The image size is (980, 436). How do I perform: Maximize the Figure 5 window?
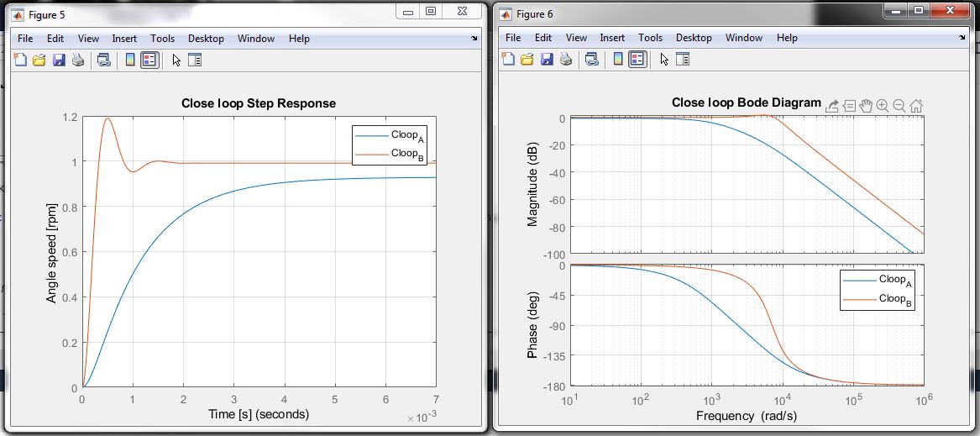tap(431, 11)
